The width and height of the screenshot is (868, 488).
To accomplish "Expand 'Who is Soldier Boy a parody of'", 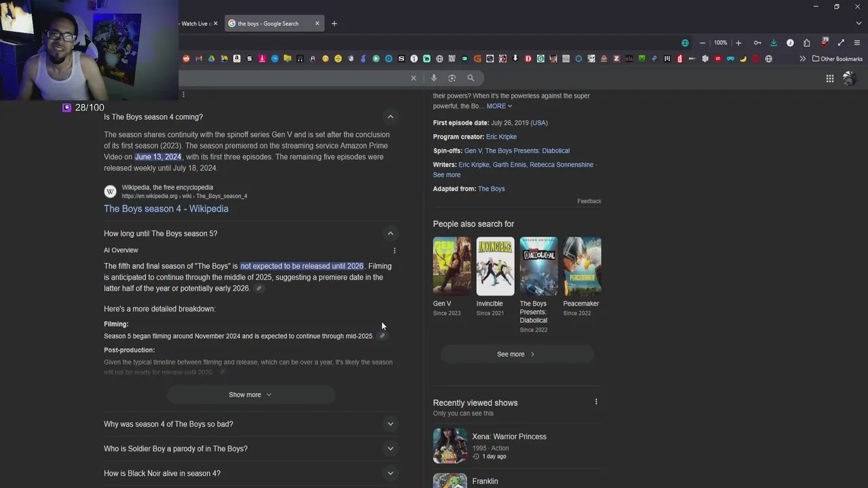I will pos(391,449).
